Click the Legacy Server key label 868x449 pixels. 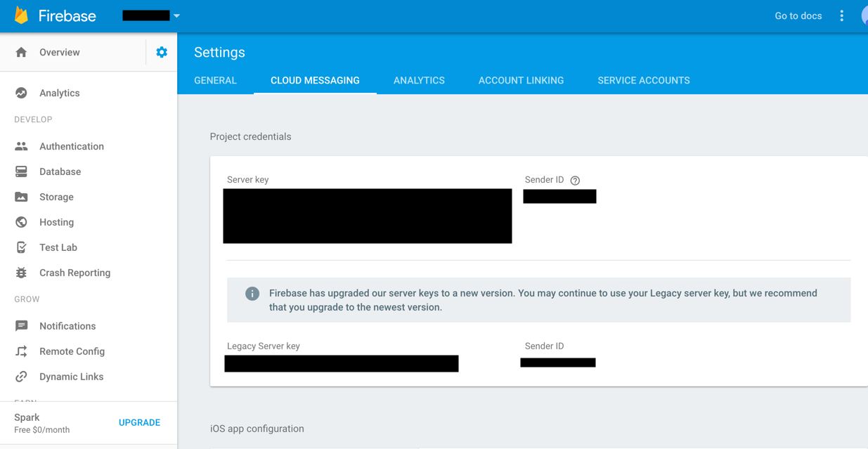click(264, 346)
